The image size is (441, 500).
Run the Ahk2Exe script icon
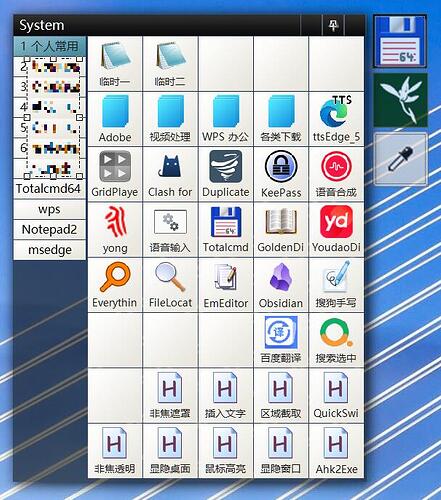[336, 451]
